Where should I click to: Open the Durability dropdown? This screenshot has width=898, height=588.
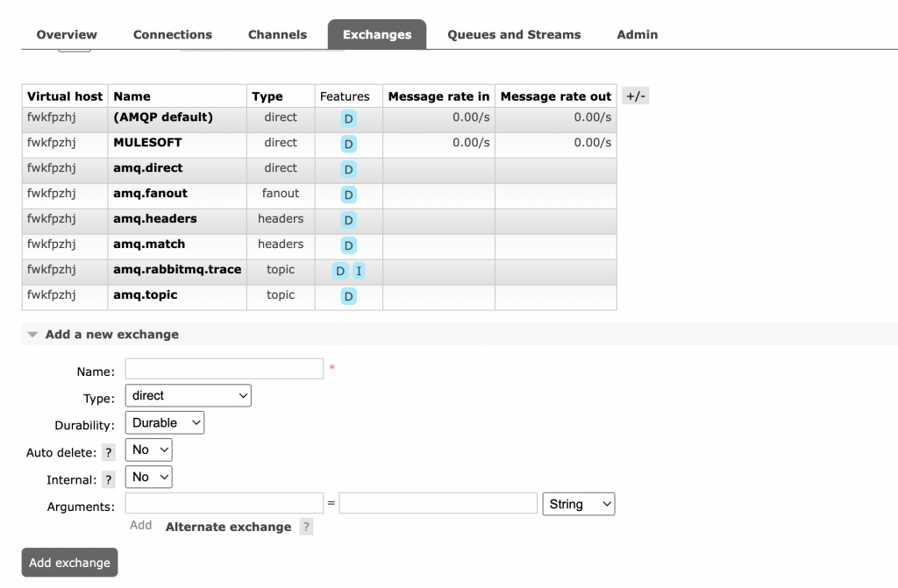(164, 422)
